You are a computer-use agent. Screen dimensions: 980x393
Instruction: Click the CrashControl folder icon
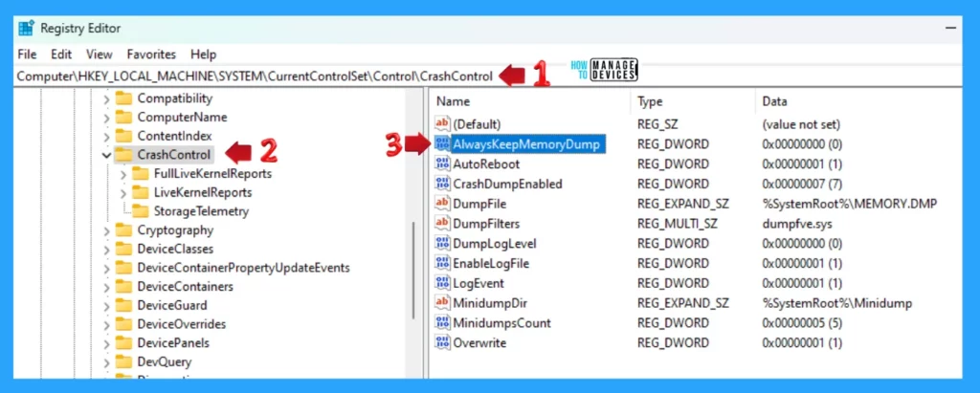tap(123, 154)
